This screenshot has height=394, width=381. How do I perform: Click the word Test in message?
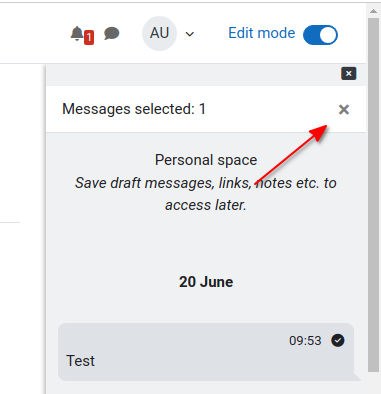coord(80,361)
